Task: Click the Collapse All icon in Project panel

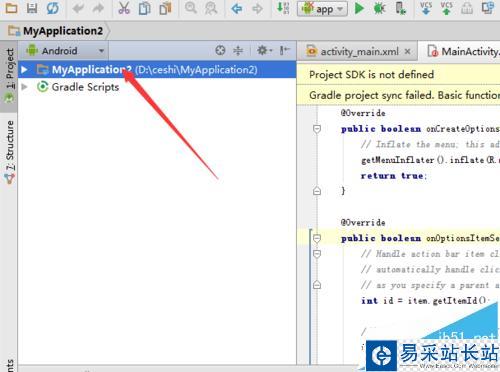Action: [x=238, y=50]
